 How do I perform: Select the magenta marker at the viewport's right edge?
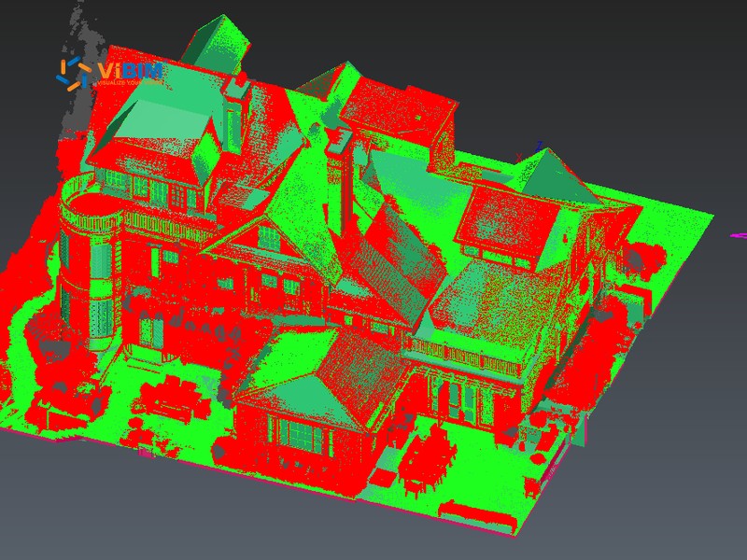tap(739, 235)
